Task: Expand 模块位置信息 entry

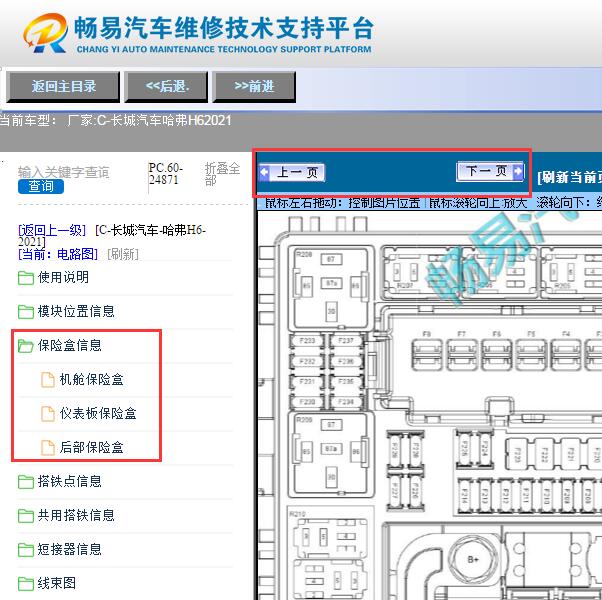Action: [76, 311]
